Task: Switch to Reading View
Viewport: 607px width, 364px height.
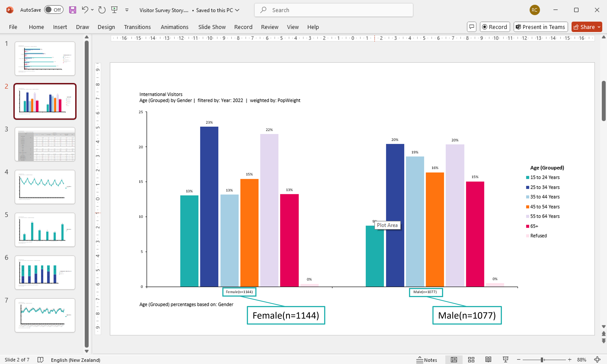Action: [x=488, y=360]
